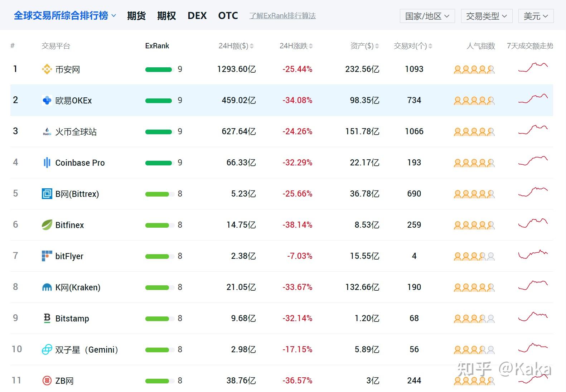Open 欧易OKEx exchange link
Viewport: 566px width, 392px height.
coord(73,101)
